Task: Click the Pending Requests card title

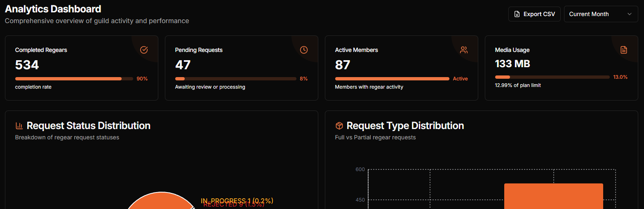Action: click(199, 50)
